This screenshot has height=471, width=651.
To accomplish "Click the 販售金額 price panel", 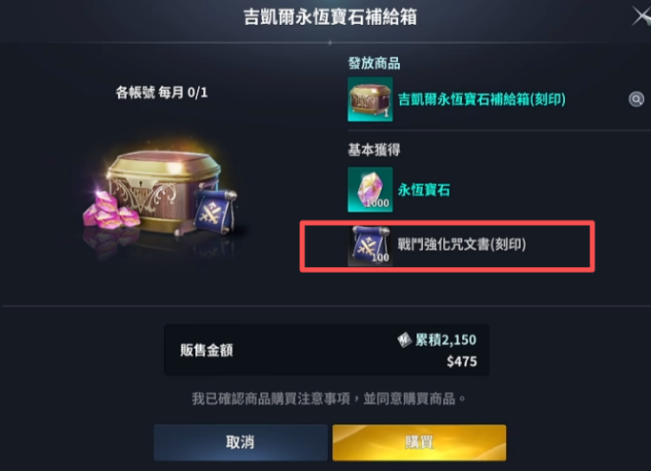I will 327,350.
